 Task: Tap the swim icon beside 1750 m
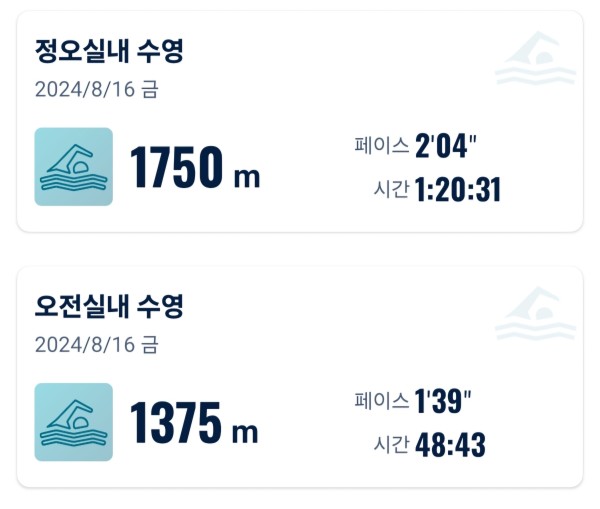[74, 167]
